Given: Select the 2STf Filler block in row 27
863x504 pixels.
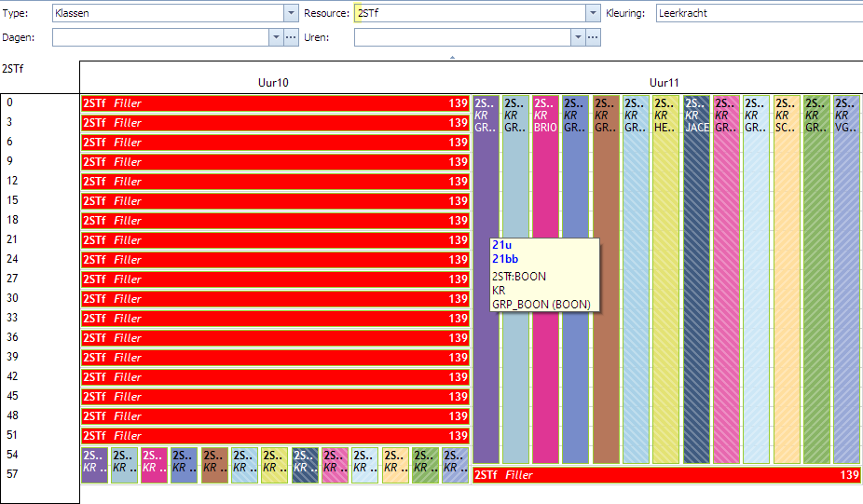Looking at the screenshot, I should [275, 279].
